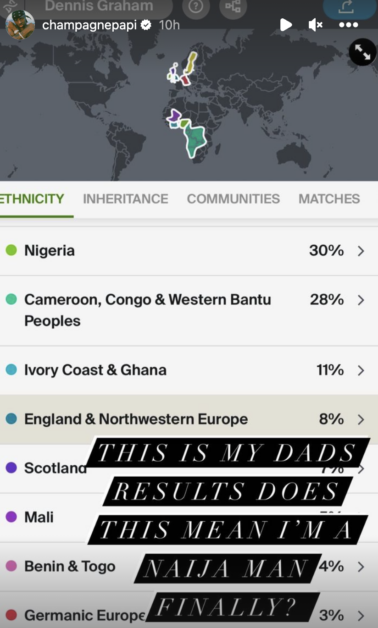378x628 pixels.
Task: Expand England & Northwestern Europe chevron
Action: pos(361,419)
